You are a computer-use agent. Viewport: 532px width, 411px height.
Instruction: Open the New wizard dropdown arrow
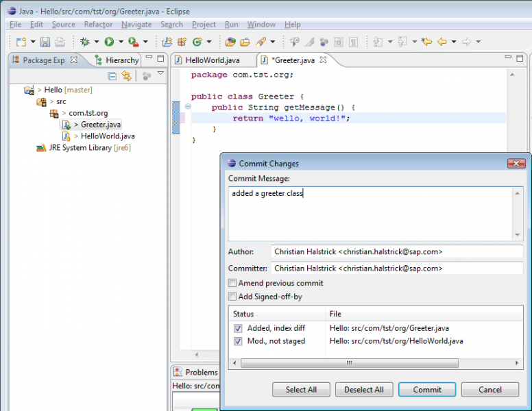point(33,42)
